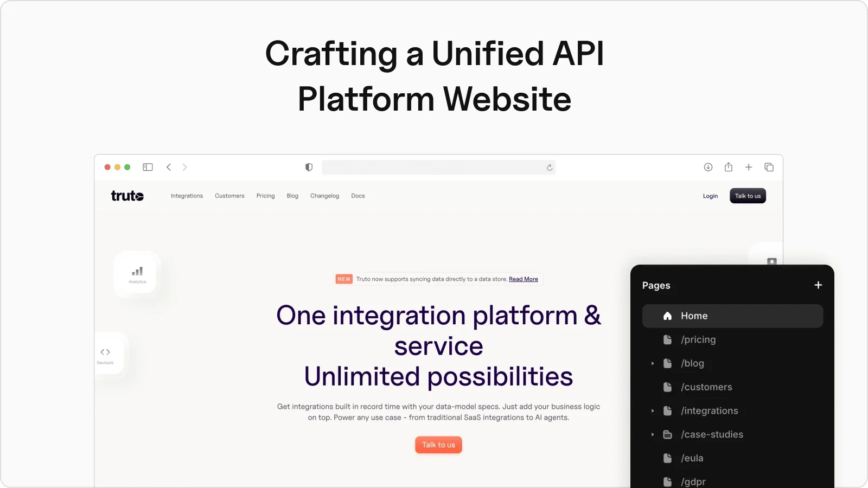Select the /integrations text in Pages
This screenshot has height=488, width=868.
(710, 411)
